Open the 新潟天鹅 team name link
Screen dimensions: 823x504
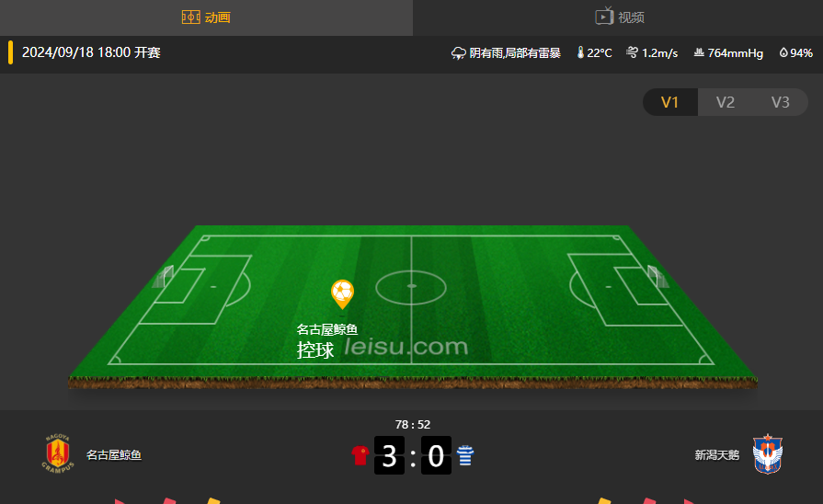coord(717,455)
